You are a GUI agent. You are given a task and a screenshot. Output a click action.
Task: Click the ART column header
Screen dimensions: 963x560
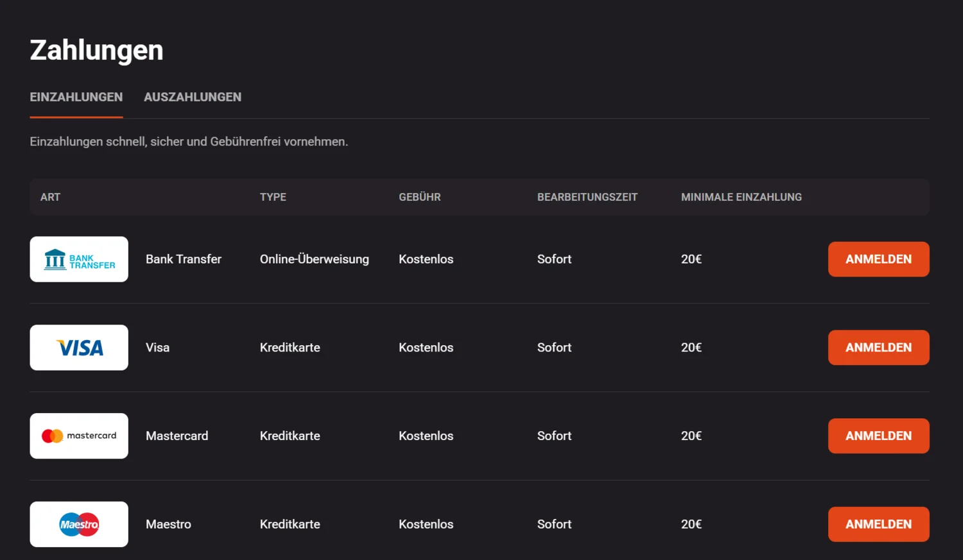point(50,197)
